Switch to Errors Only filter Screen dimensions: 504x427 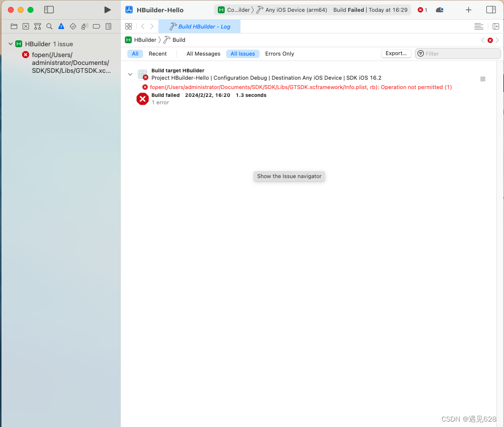279,54
